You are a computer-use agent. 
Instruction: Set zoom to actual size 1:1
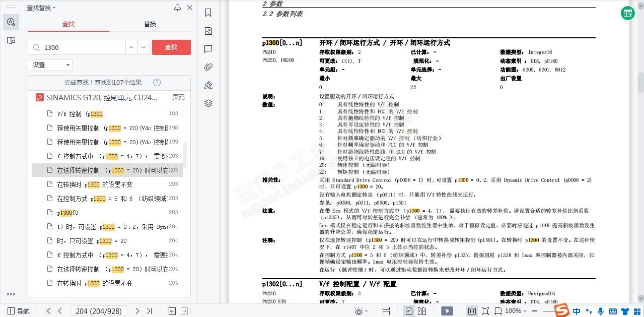coord(472,311)
